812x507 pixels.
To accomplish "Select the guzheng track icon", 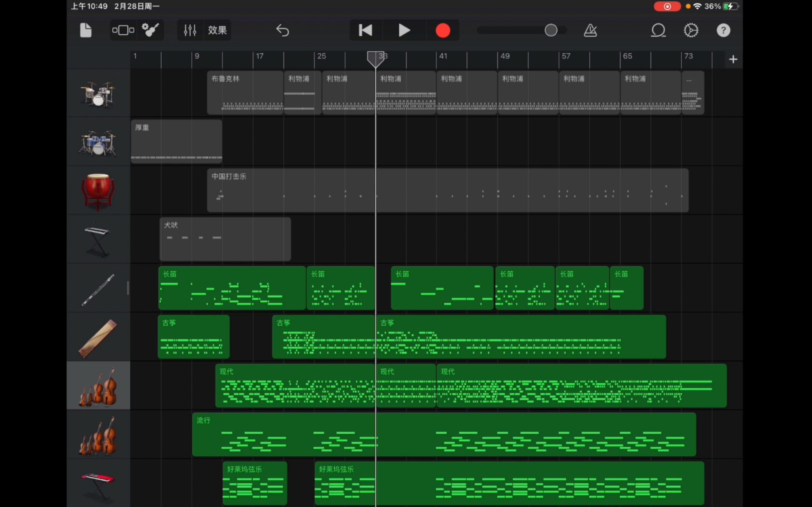I will pos(98,338).
